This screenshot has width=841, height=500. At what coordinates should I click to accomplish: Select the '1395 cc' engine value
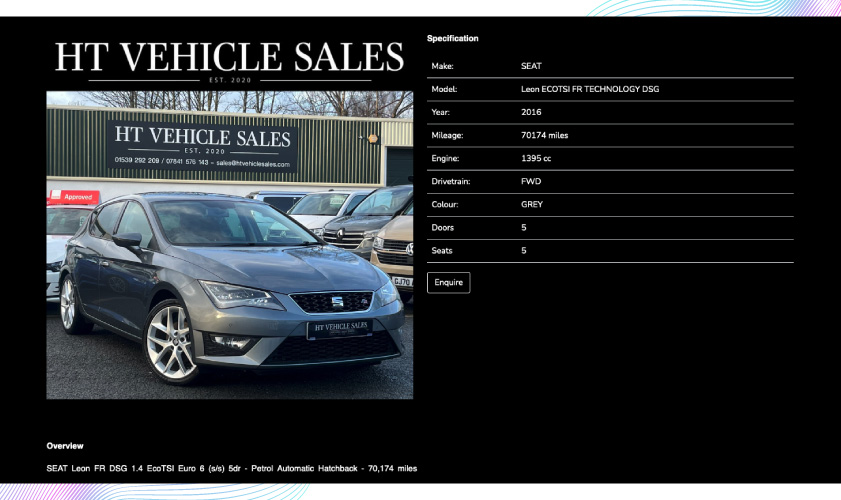(536, 158)
